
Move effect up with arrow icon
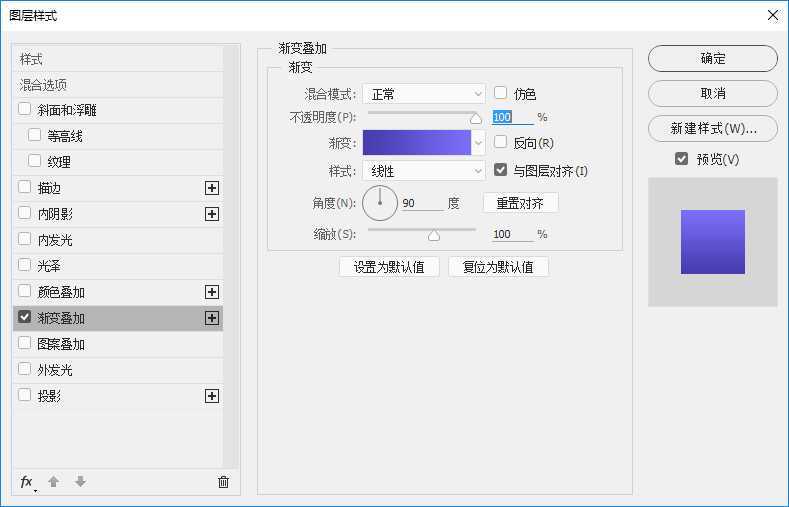pos(53,482)
